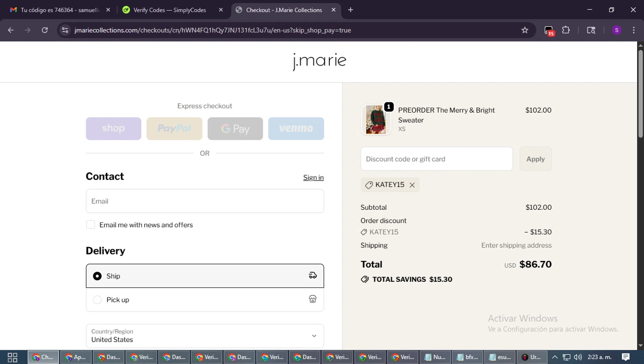
Task: Click the 2:23 a. m. clock
Action: pyautogui.click(x=600, y=357)
